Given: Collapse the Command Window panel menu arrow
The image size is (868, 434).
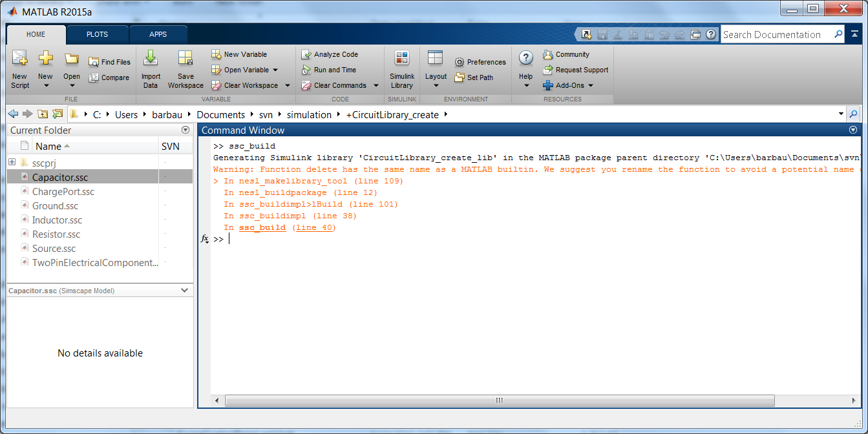Looking at the screenshot, I should 852,130.
